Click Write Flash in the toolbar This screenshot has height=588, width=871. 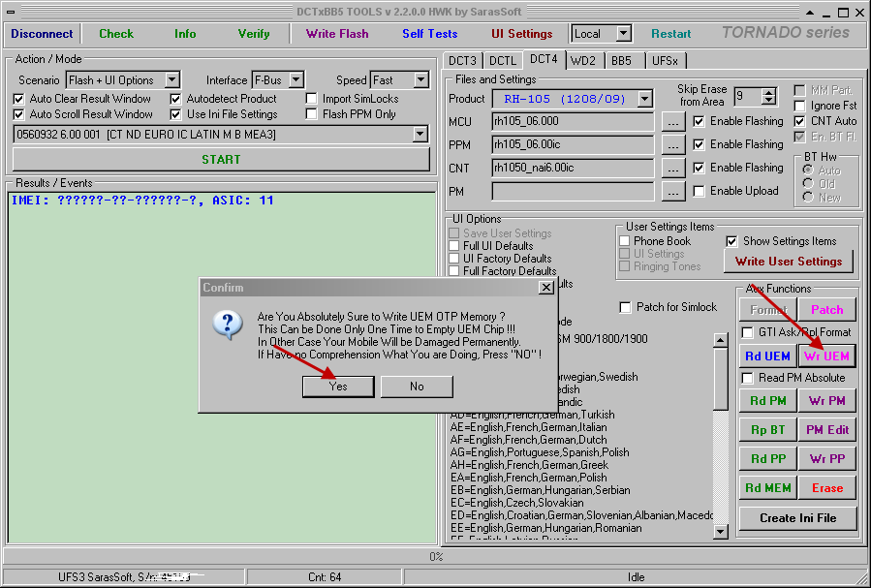pyautogui.click(x=337, y=33)
